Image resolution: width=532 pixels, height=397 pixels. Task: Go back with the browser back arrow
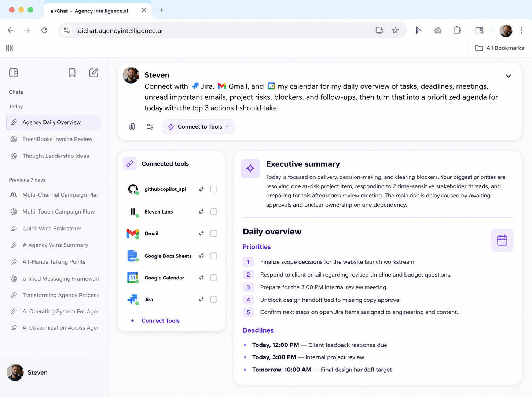click(11, 30)
